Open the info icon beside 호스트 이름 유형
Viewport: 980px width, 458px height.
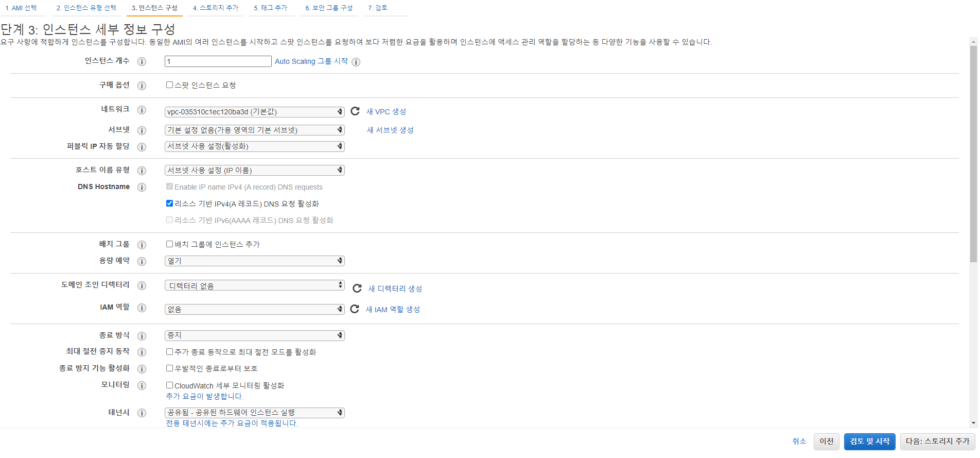pos(142,171)
